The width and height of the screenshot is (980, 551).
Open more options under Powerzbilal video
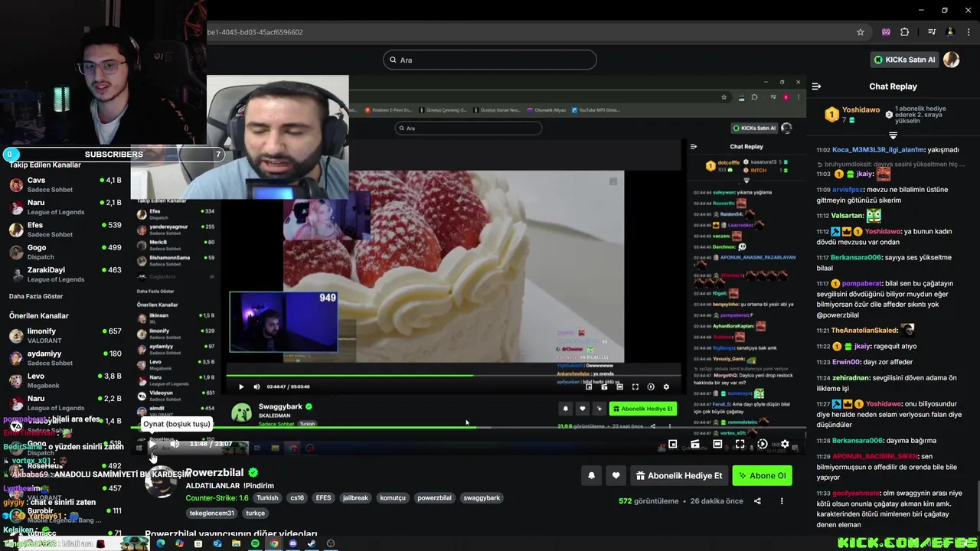[782, 501]
